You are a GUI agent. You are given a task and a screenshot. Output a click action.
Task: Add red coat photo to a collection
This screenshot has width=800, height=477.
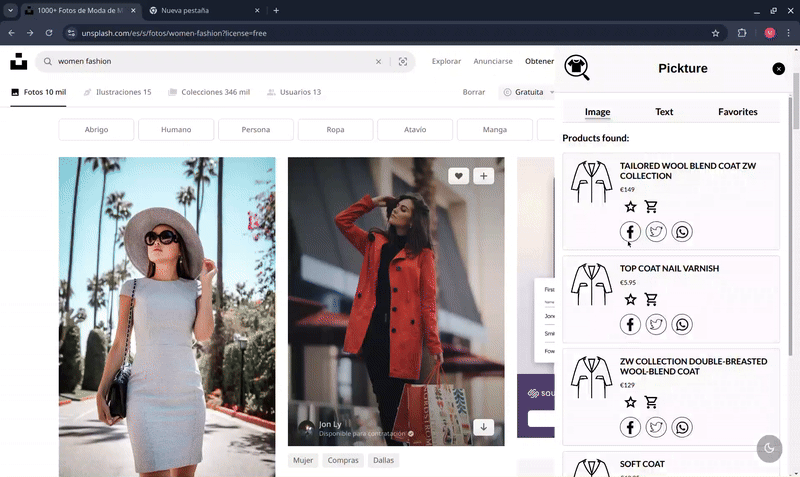click(x=484, y=176)
